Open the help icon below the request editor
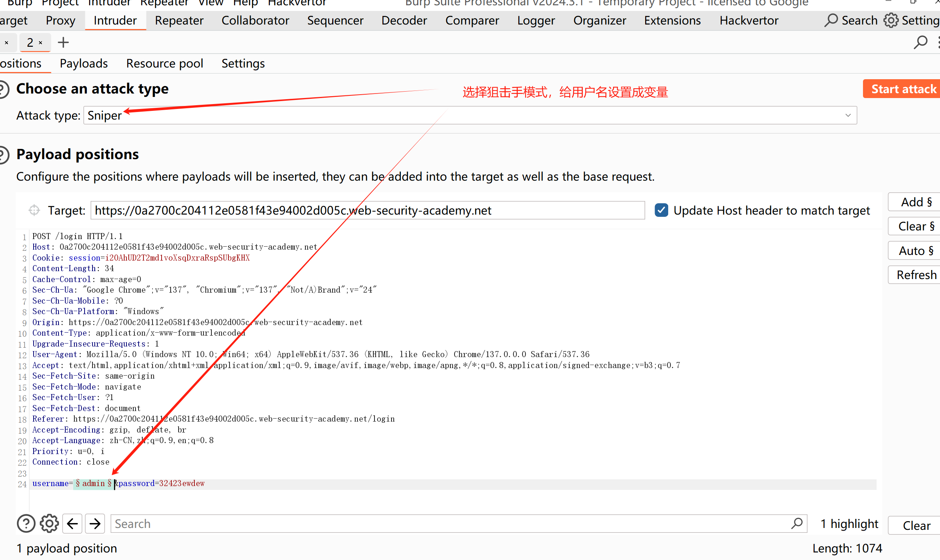The image size is (940, 560). (26, 524)
